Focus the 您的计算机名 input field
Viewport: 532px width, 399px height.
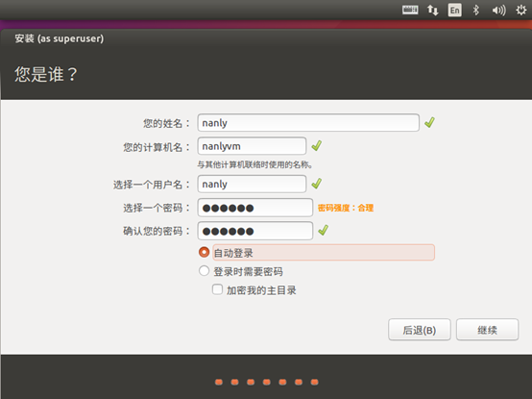pyautogui.click(x=252, y=146)
